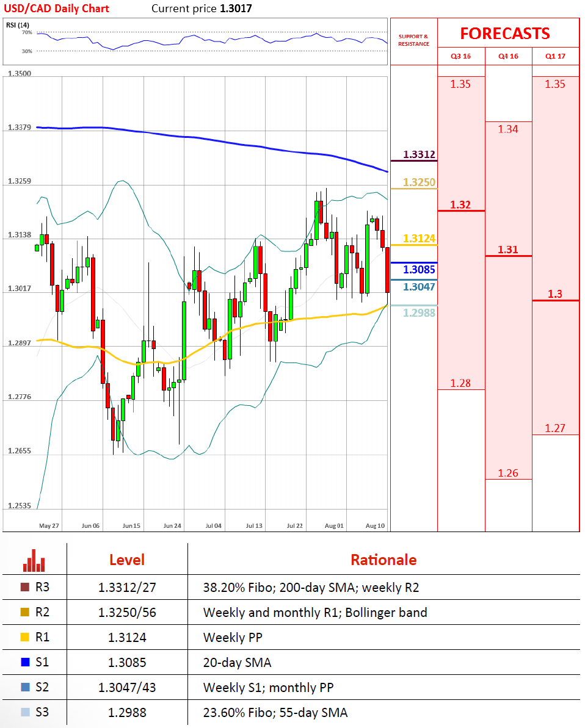Click the Q4 16 median forecast 1.31
Image resolution: width=585 pixels, height=728 pixels.
(x=508, y=250)
